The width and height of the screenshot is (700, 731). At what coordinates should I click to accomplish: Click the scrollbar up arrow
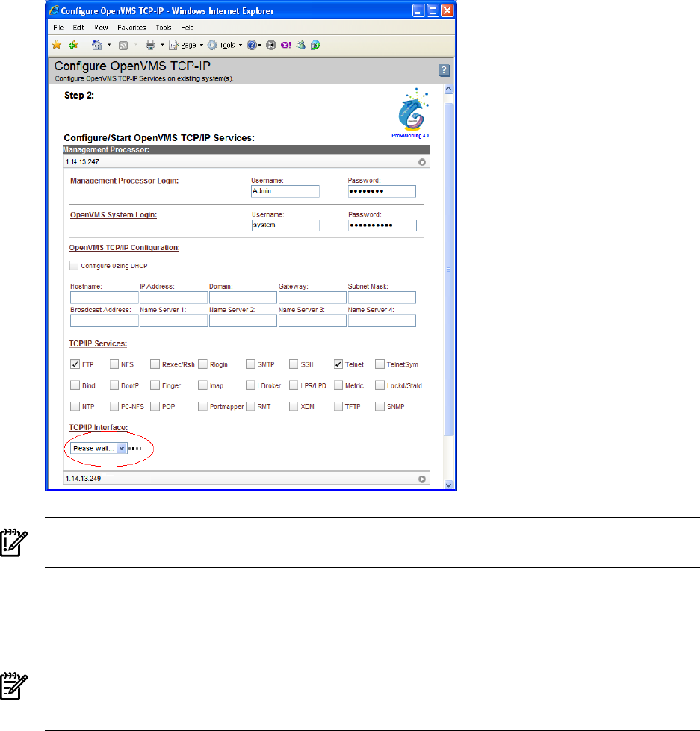449,89
